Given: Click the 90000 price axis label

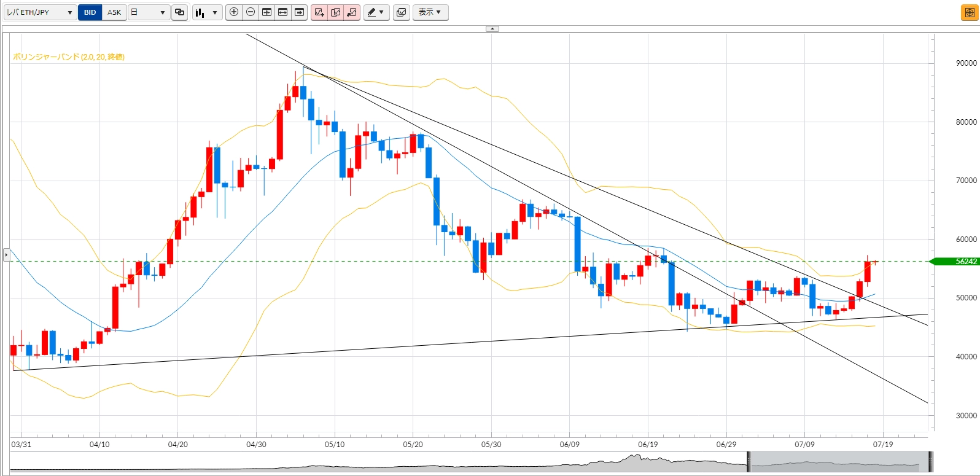Looking at the screenshot, I should pos(966,63).
